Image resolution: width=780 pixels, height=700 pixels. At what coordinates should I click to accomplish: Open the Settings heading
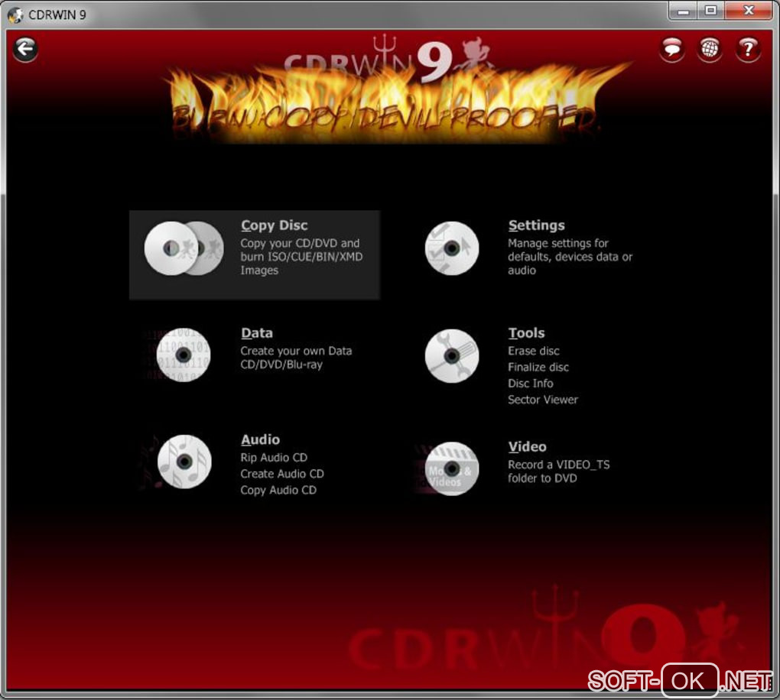point(536,225)
